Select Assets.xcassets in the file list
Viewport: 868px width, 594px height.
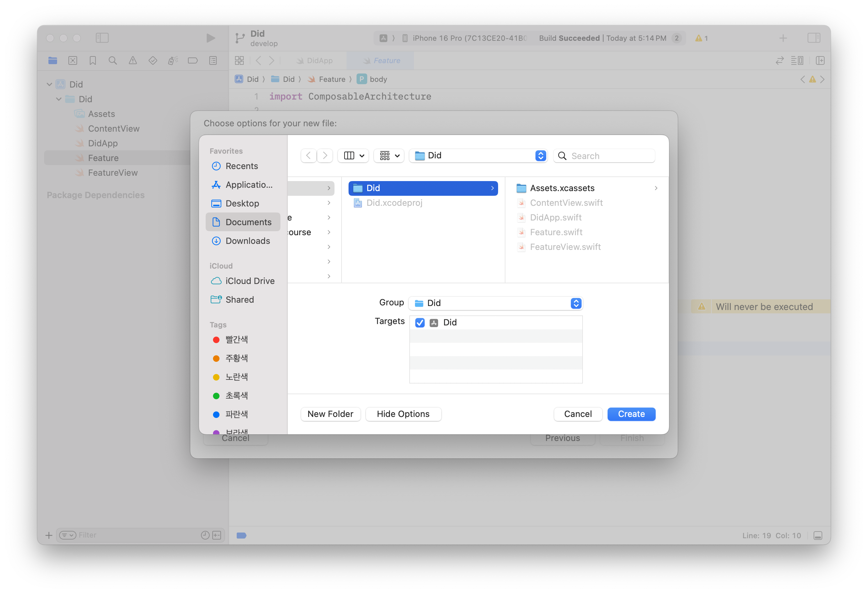tap(587, 188)
